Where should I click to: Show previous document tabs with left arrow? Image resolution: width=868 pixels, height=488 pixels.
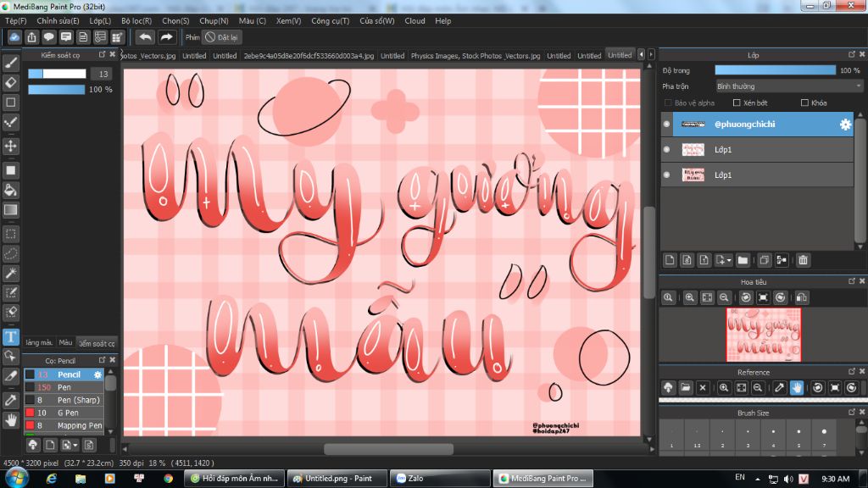pos(641,54)
